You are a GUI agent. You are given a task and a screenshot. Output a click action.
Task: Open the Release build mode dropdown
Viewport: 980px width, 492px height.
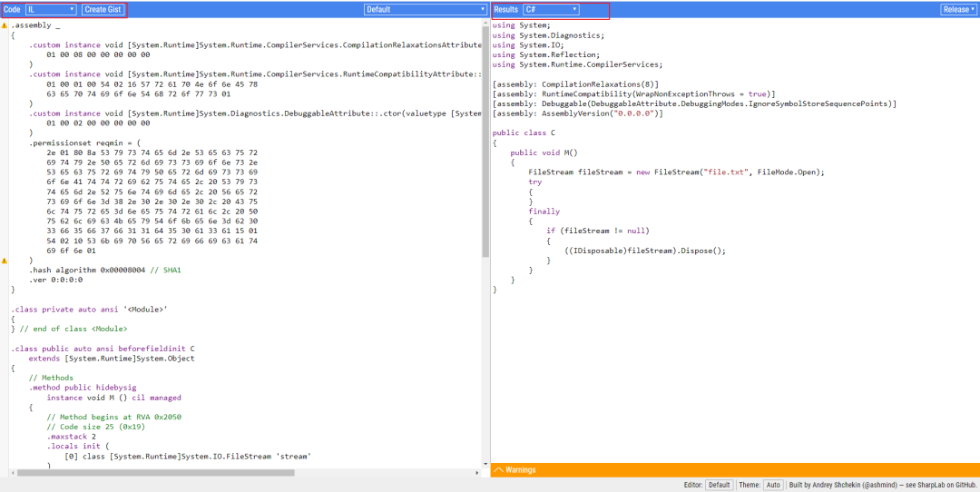pyautogui.click(x=959, y=9)
